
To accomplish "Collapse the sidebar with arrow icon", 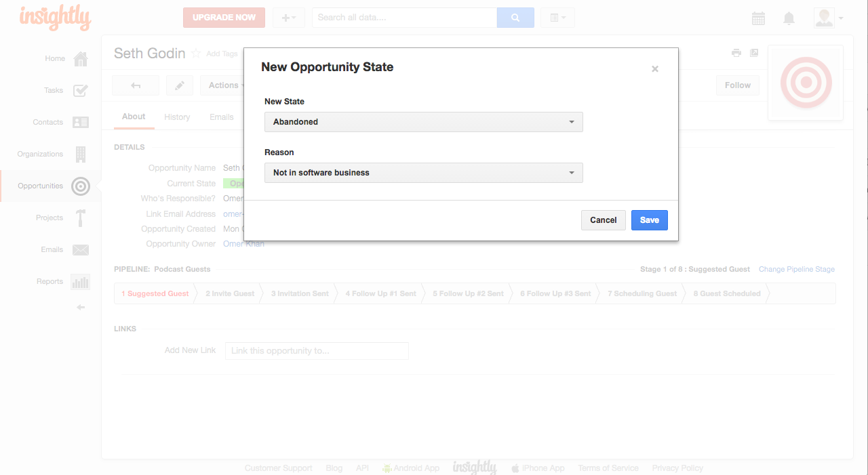I will click(81, 308).
